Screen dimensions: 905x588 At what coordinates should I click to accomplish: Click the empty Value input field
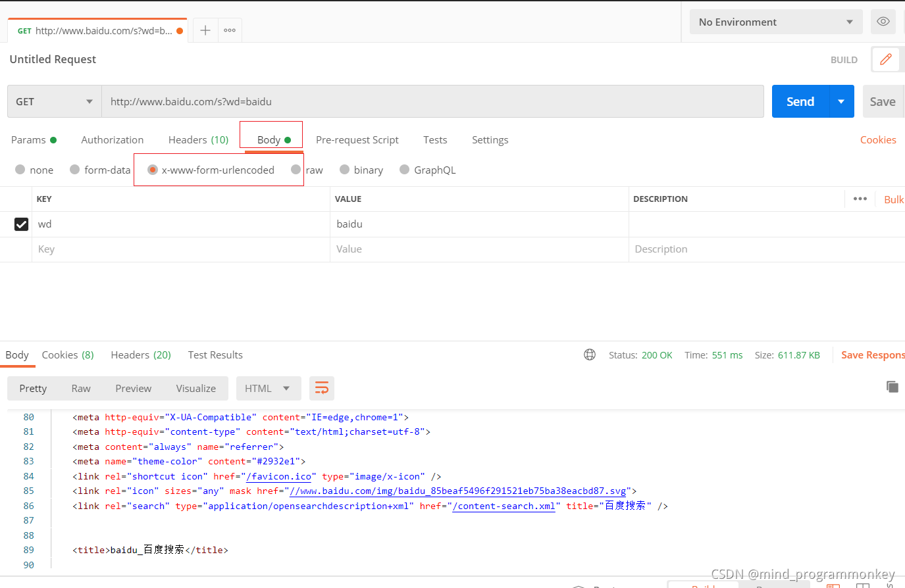click(x=479, y=249)
